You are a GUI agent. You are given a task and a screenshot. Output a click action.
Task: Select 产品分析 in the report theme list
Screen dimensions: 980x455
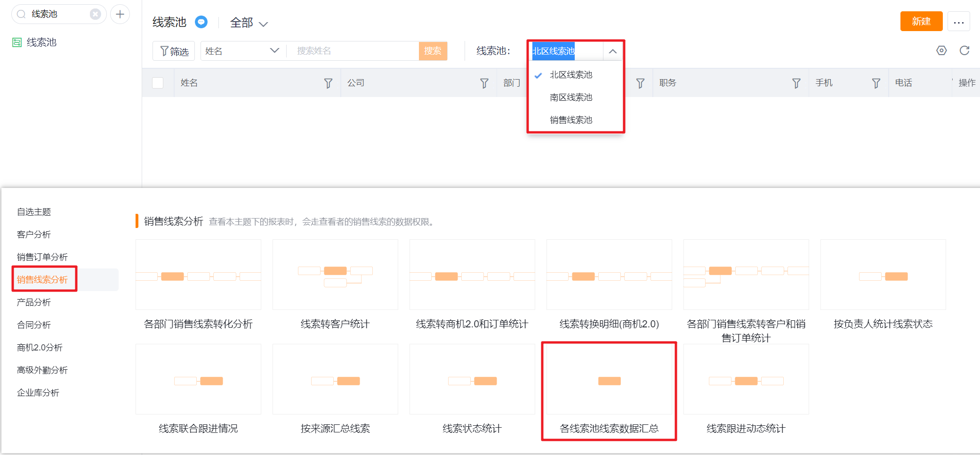pyautogui.click(x=34, y=302)
